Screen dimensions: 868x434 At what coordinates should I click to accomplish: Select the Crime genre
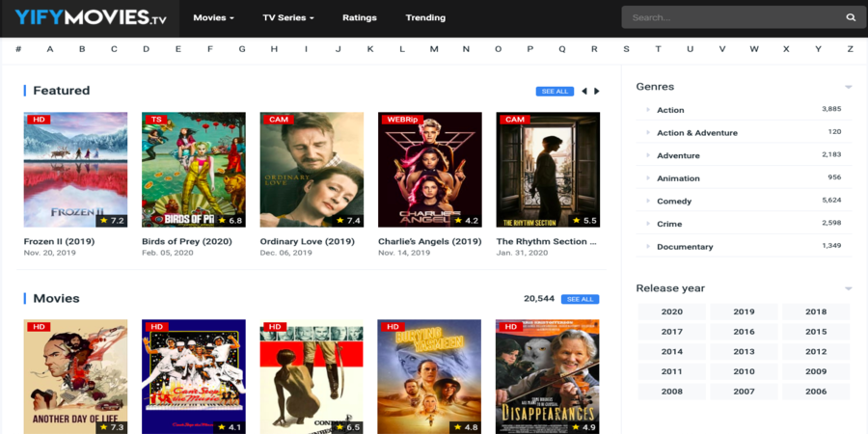[669, 224]
